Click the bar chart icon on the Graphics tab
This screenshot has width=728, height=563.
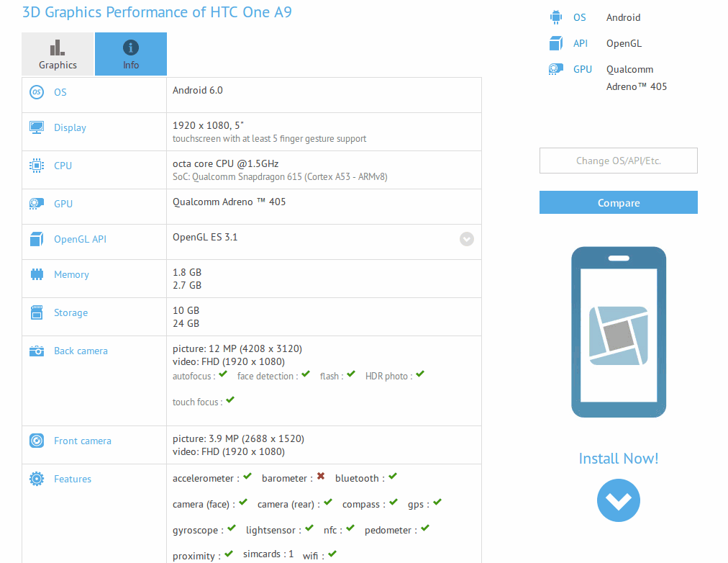pyautogui.click(x=57, y=48)
